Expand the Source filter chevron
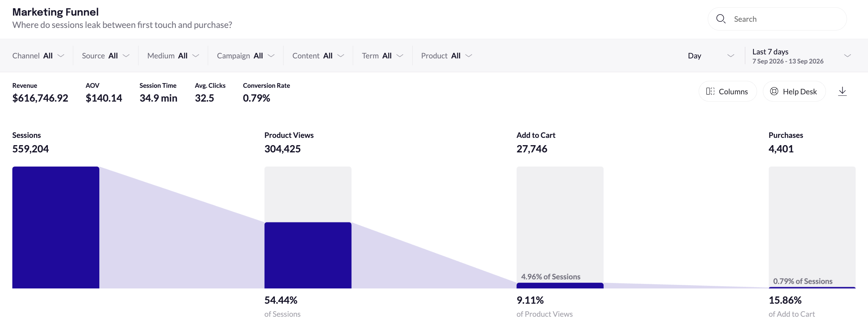868x328 pixels. [126, 56]
